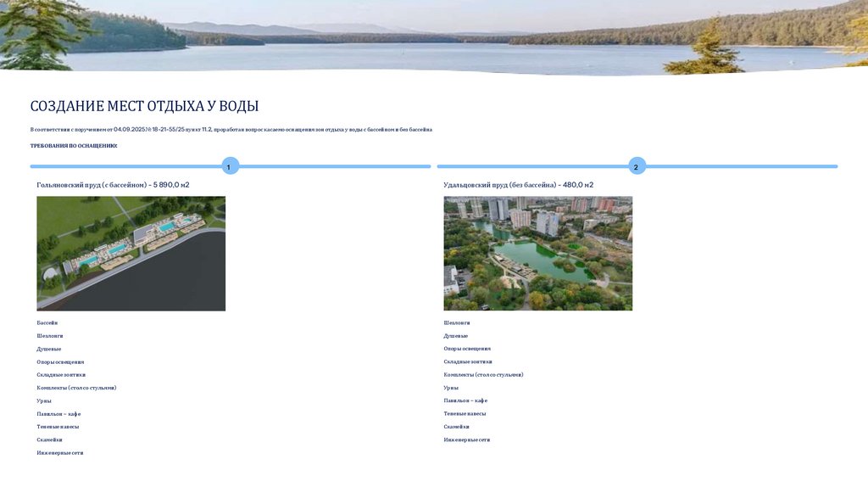The image size is (868, 487).
Task: Click the numbered circle marker 1
Action: (x=231, y=166)
